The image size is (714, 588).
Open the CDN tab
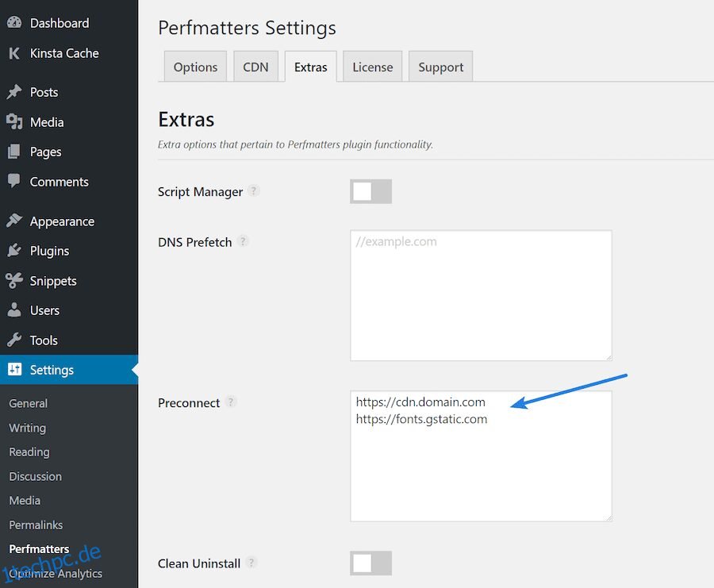point(255,67)
